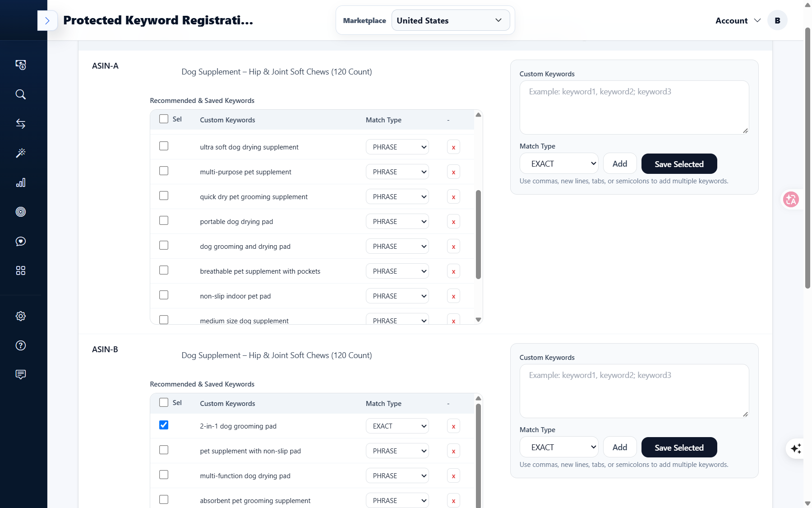The width and height of the screenshot is (812, 508).
Task: Click Add button in ASIN-B panel
Action: pos(620,447)
